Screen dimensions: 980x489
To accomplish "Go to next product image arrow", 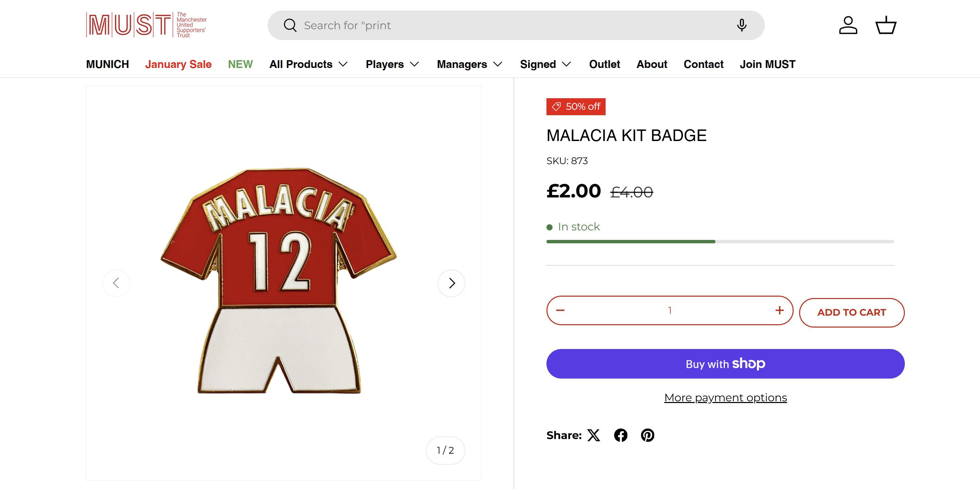I will 452,283.
